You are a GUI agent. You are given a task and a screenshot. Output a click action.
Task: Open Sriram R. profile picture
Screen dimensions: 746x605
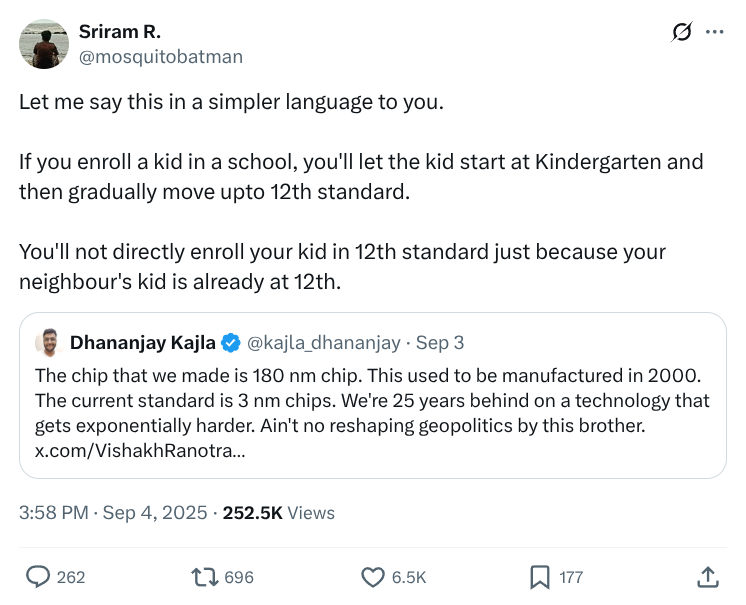44,44
